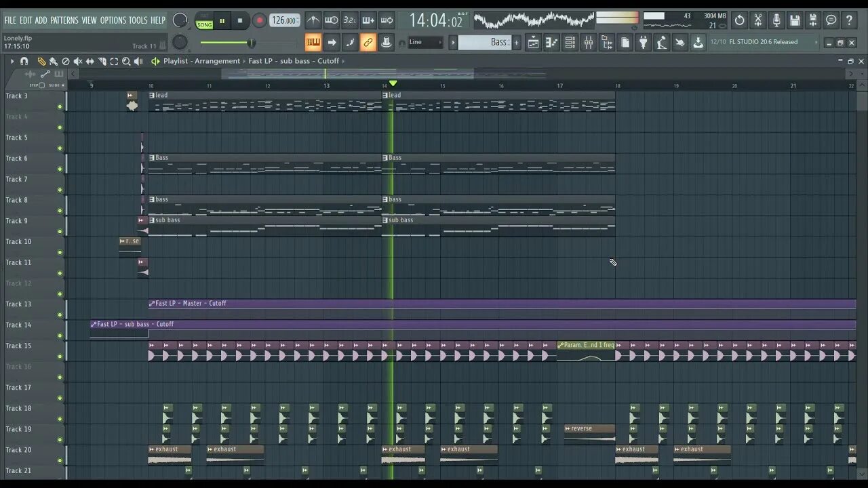Click the tempo tapper icon
The width and height of the screenshot is (868, 488).
click(x=662, y=43)
